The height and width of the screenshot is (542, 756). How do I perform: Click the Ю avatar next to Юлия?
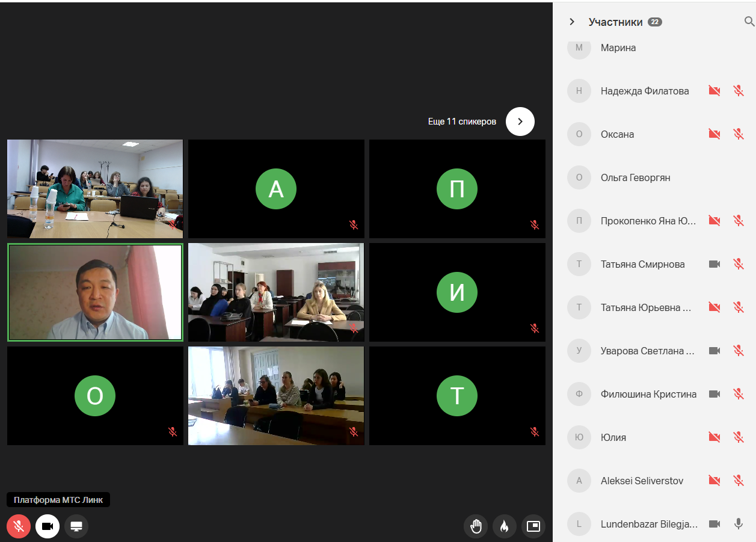tap(579, 437)
